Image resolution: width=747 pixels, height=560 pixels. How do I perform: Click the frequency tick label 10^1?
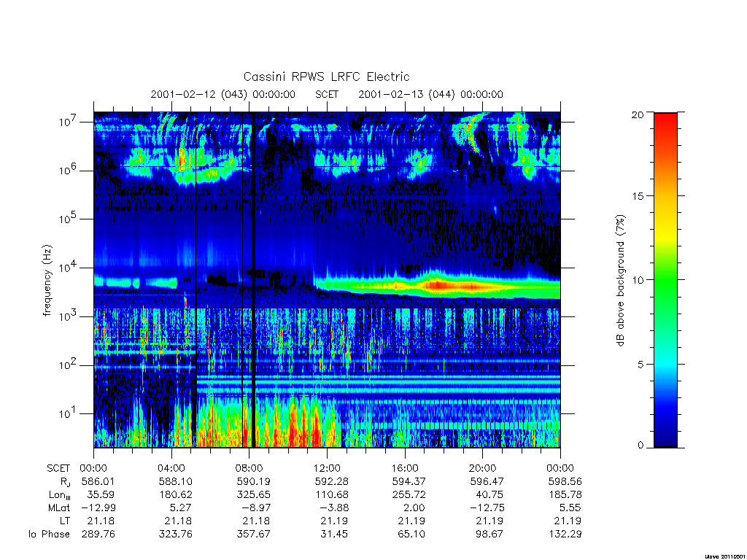coord(69,413)
